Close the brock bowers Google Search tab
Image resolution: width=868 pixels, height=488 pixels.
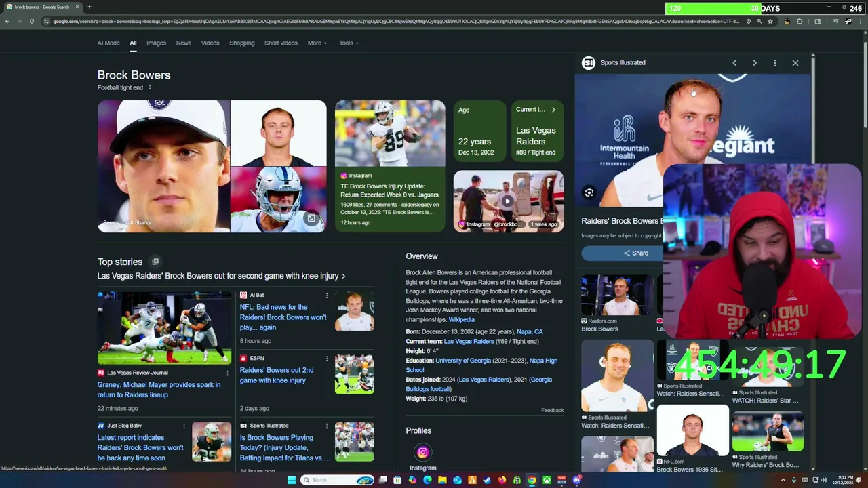point(77,7)
